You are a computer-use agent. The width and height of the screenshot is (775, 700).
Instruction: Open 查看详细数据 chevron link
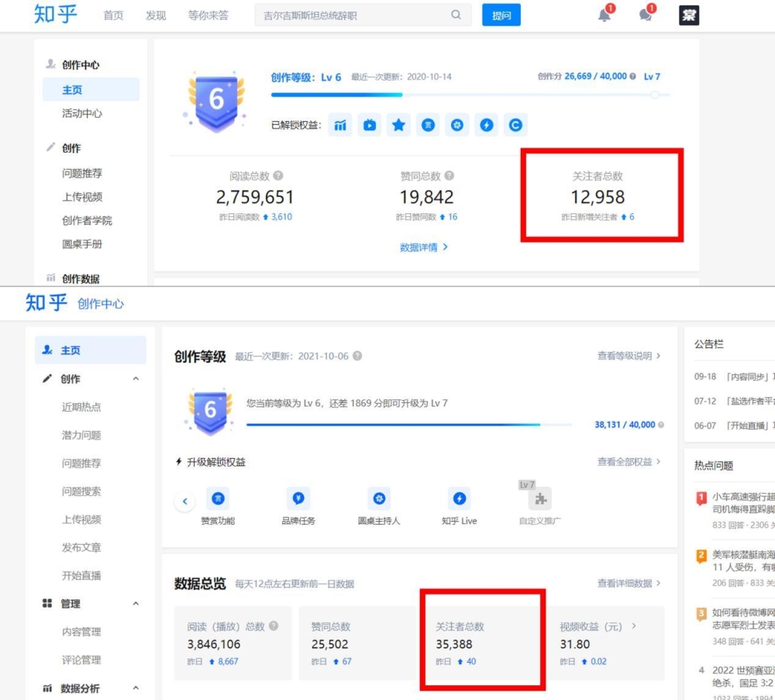629,583
